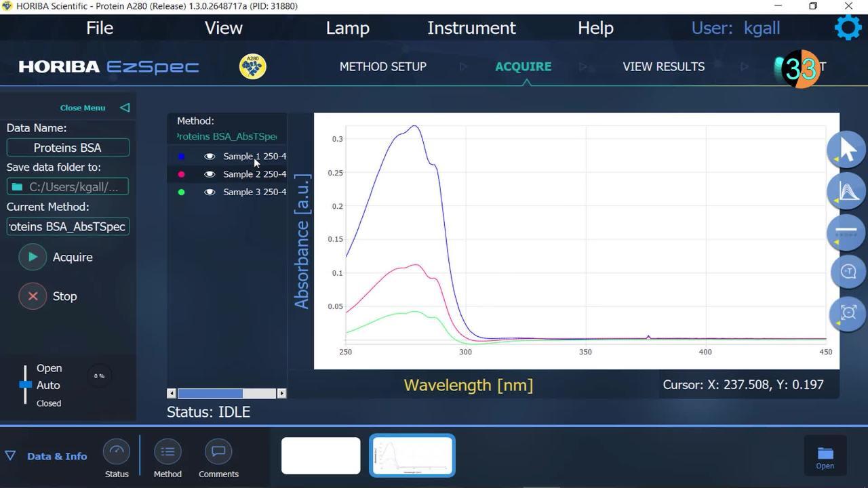Open the Instrument menu
Image resolution: width=868 pixels, height=488 pixels.
click(471, 28)
